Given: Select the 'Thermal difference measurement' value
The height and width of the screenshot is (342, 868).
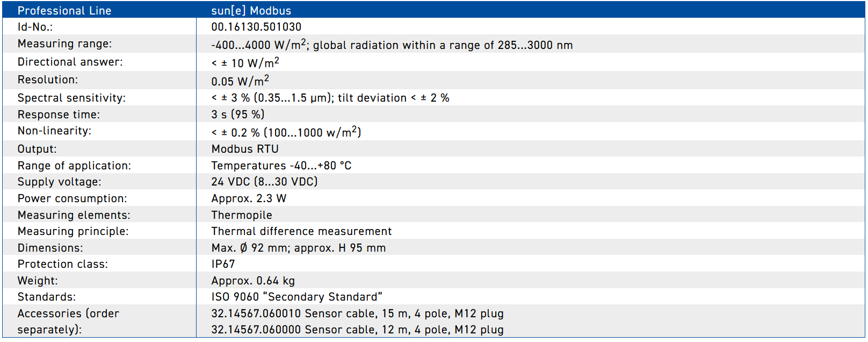Looking at the screenshot, I should [x=302, y=231].
